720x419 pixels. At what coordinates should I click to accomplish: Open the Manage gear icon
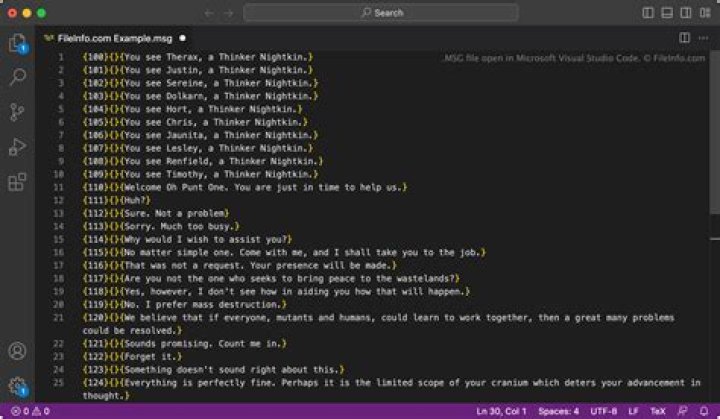click(17, 385)
